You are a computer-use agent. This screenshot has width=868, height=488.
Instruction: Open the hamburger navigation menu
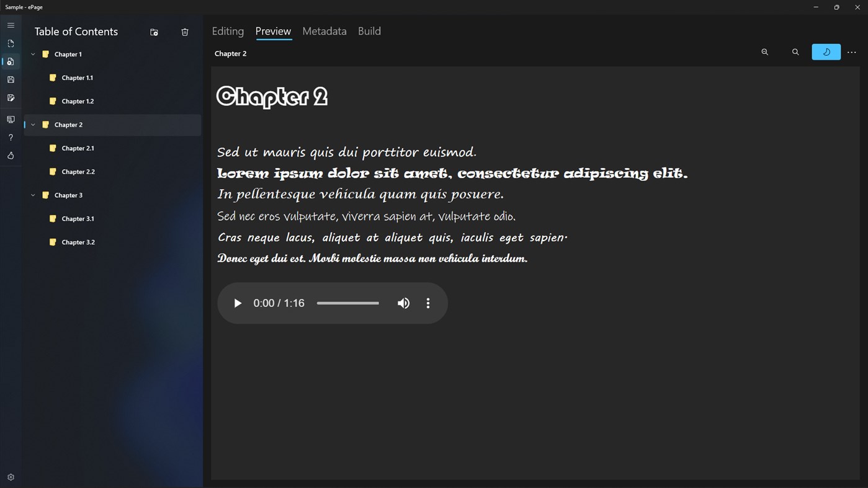[x=11, y=25]
